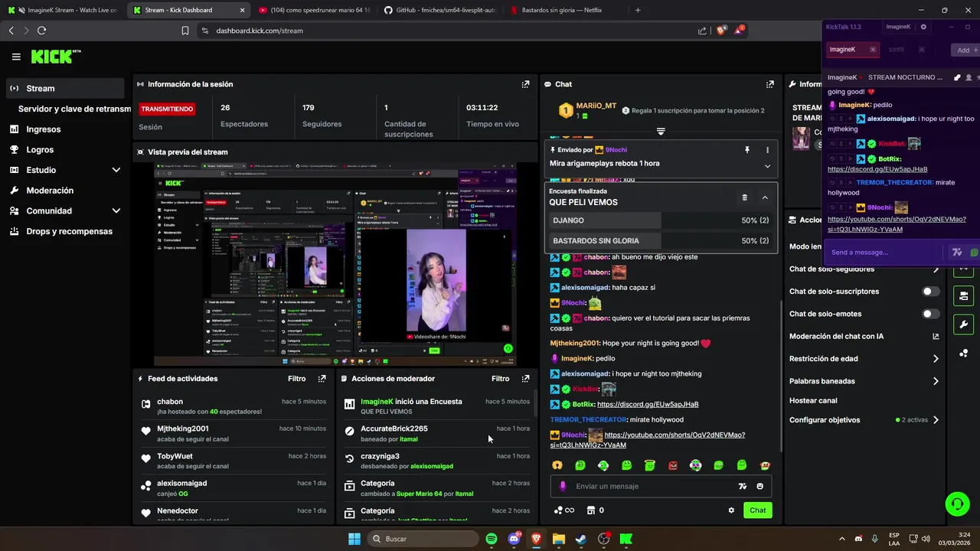980x551 pixels.
Task: Unpin the pinned message by 9Nochi
Action: (x=747, y=150)
